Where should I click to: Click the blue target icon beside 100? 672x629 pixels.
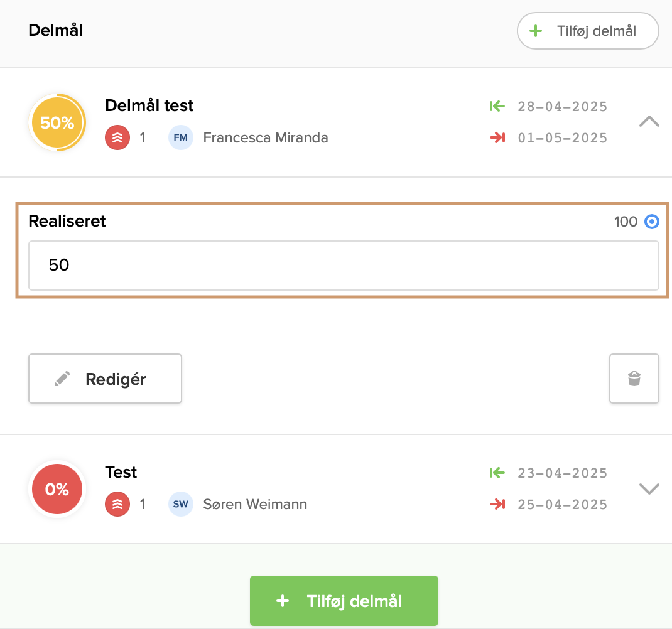point(652,222)
